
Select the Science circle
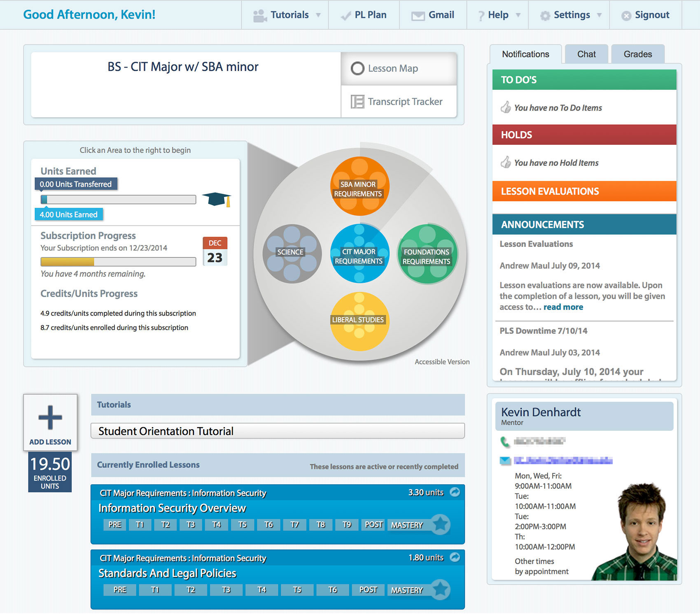click(292, 254)
